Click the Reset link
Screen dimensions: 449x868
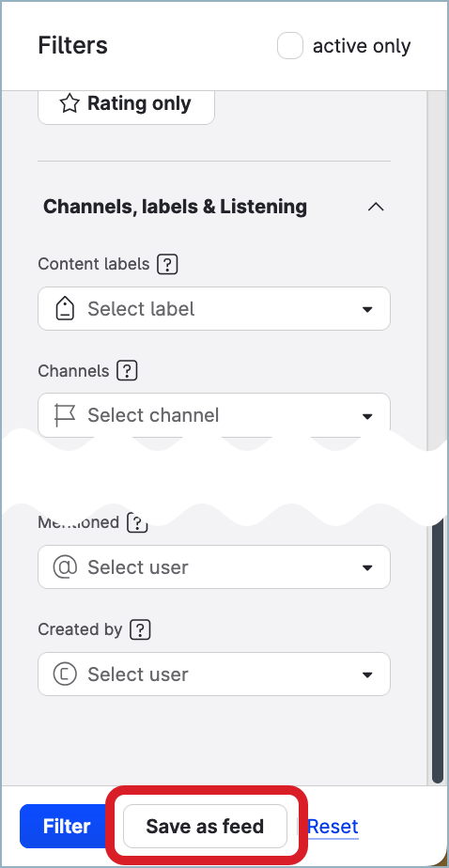333,827
